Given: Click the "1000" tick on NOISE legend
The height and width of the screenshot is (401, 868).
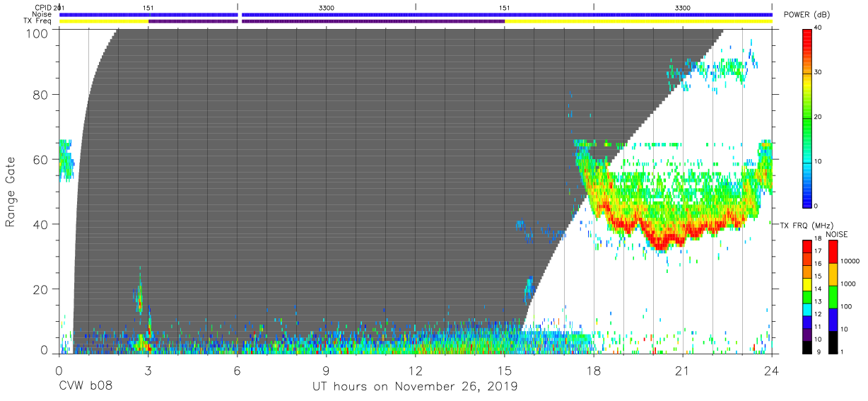Looking at the screenshot, I should pos(848,284).
